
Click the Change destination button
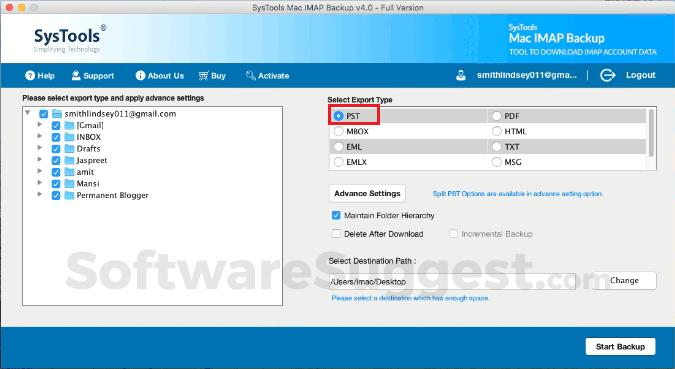624,280
